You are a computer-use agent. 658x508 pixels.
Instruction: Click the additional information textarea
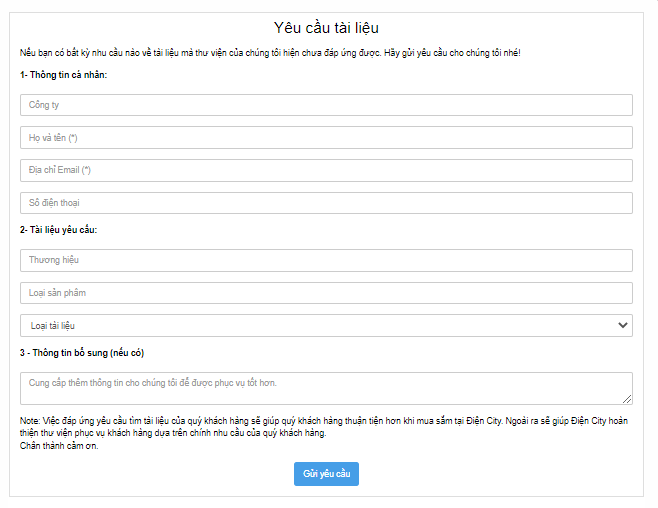(326, 387)
